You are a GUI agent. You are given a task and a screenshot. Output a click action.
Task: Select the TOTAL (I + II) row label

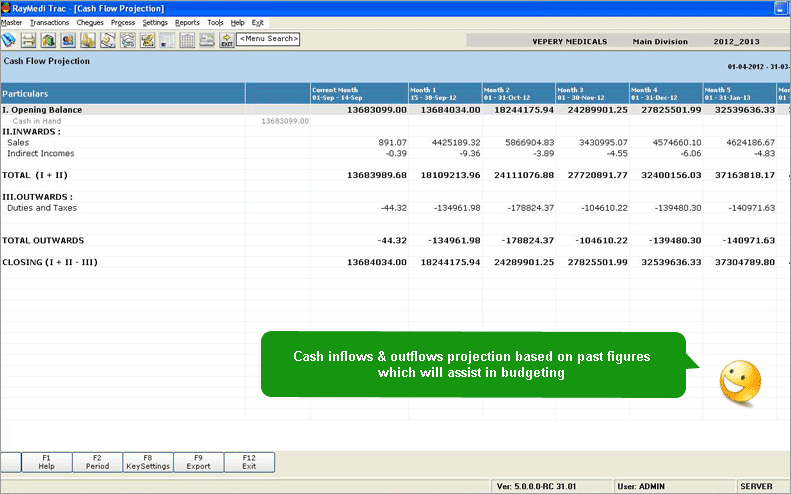point(35,175)
